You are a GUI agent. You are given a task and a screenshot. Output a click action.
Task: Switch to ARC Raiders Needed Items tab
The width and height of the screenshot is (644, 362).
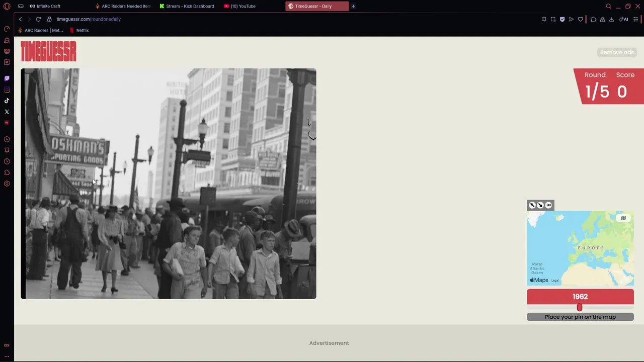pos(123,6)
